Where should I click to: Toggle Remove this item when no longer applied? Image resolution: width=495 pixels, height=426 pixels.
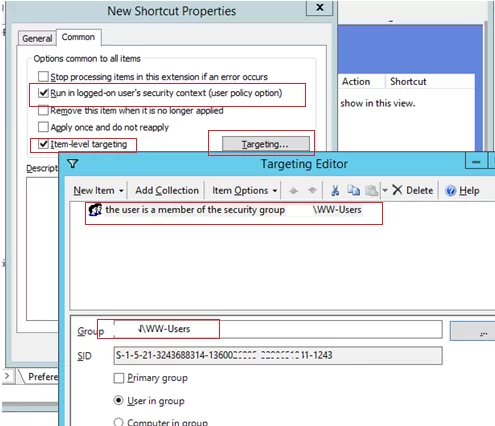tap(43, 110)
